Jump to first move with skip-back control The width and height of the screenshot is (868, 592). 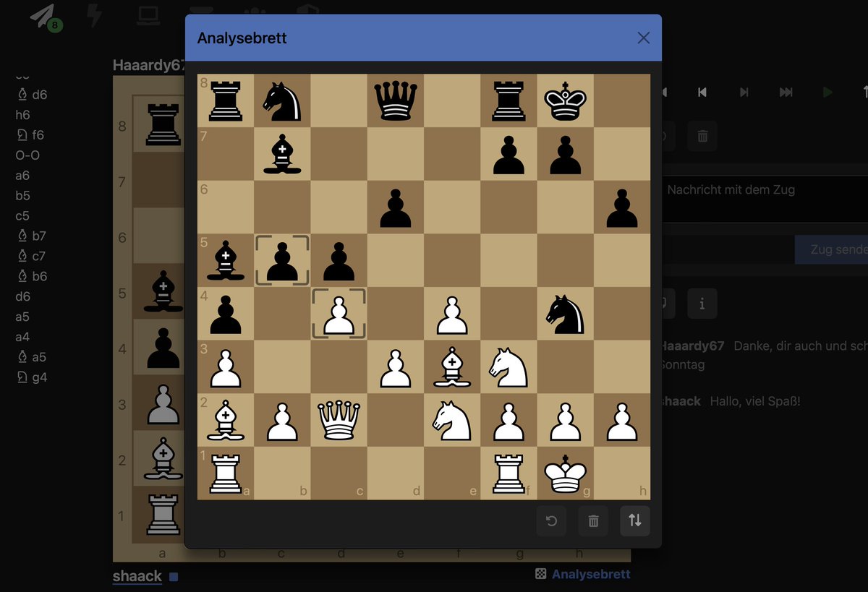pyautogui.click(x=702, y=92)
